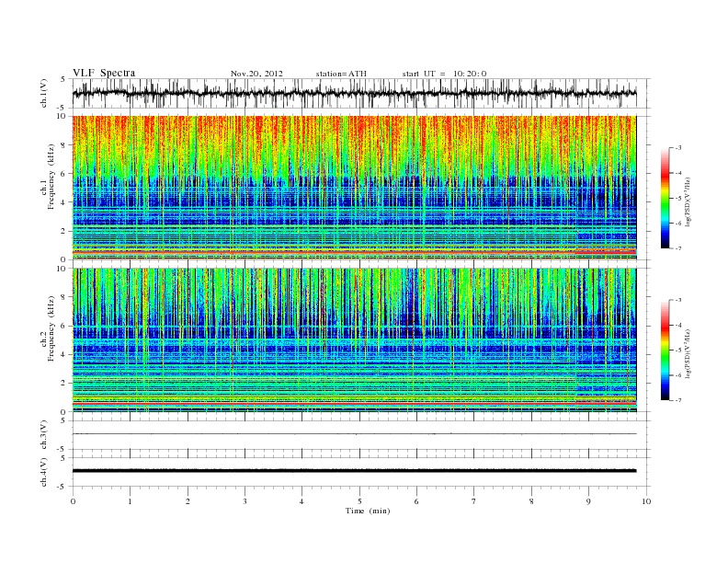728x563 pixels.
Task: Click the "2" minute tick on time axis
Action: click(188, 501)
